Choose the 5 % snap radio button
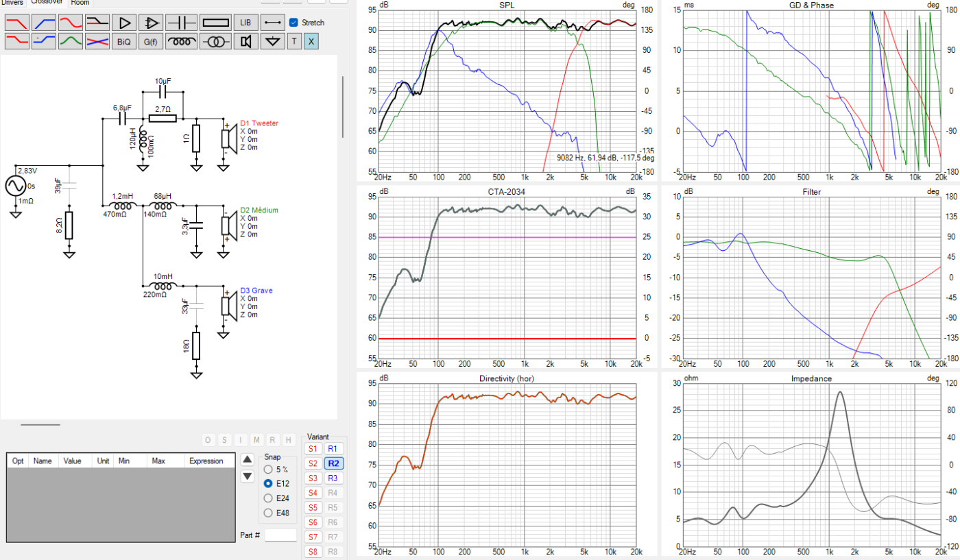Image resolution: width=960 pixels, height=560 pixels. 268,470
